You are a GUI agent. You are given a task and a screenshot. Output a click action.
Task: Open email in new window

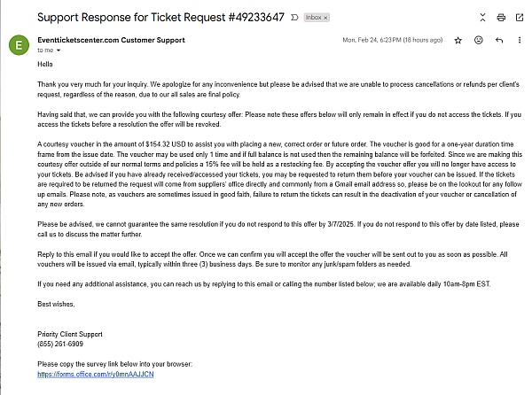[520, 17]
